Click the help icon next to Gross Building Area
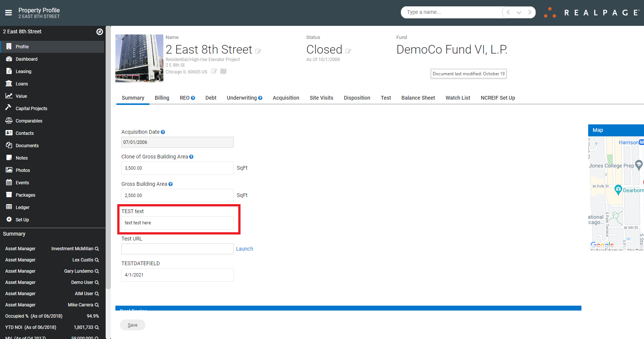Viewport: 644px width, 339px height. tap(171, 184)
